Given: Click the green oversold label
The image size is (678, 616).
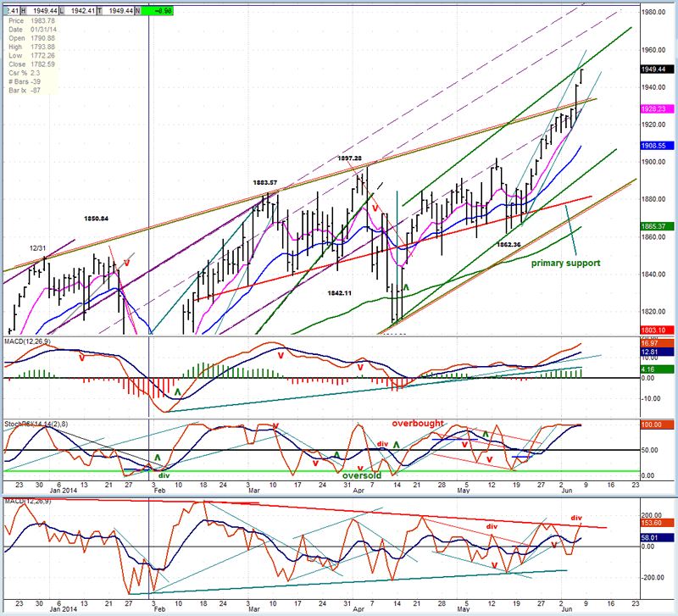Looking at the screenshot, I should (x=362, y=475).
